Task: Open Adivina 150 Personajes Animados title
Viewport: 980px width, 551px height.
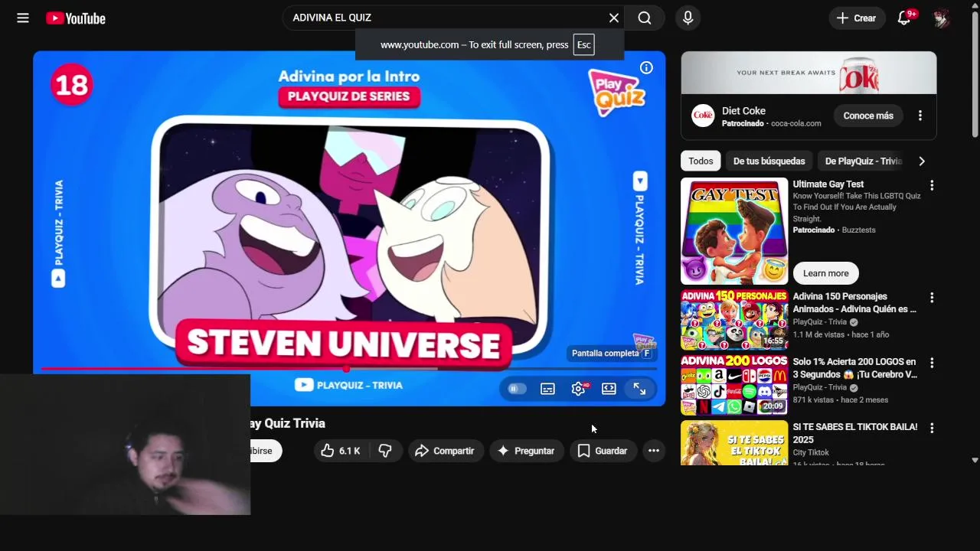Action: [854, 303]
